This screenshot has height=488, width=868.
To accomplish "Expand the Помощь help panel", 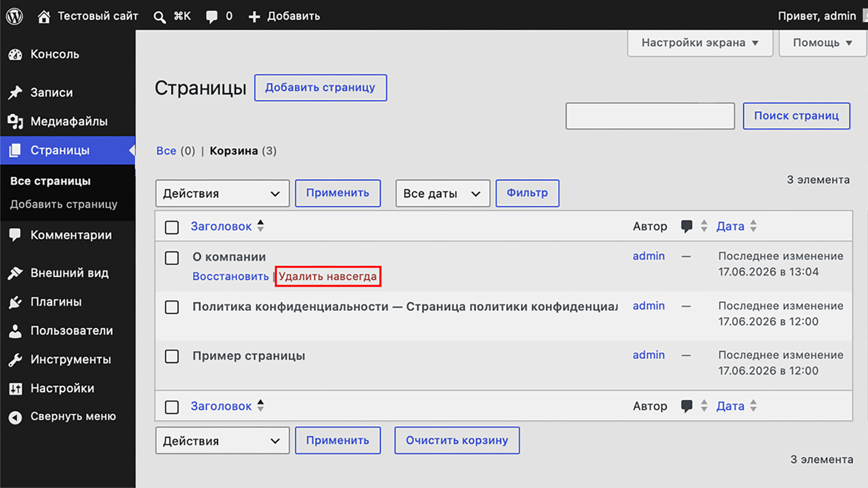I will pos(822,43).
